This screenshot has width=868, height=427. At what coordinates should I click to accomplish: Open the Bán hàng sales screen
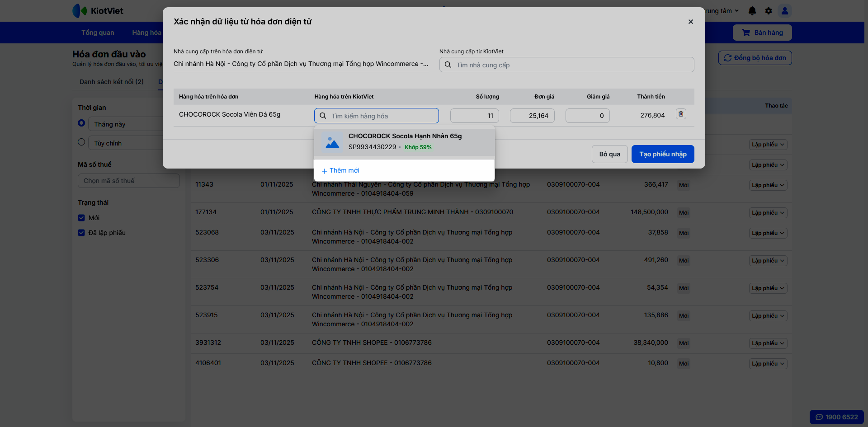(762, 33)
